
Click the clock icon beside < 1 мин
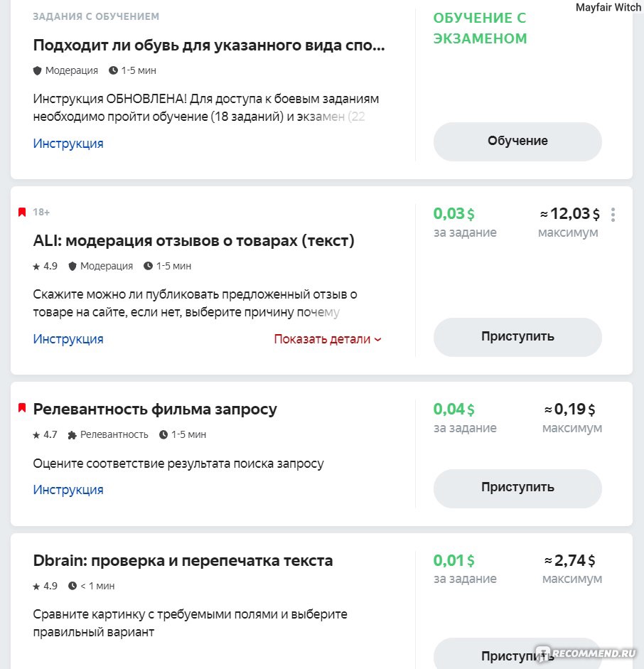[73, 586]
